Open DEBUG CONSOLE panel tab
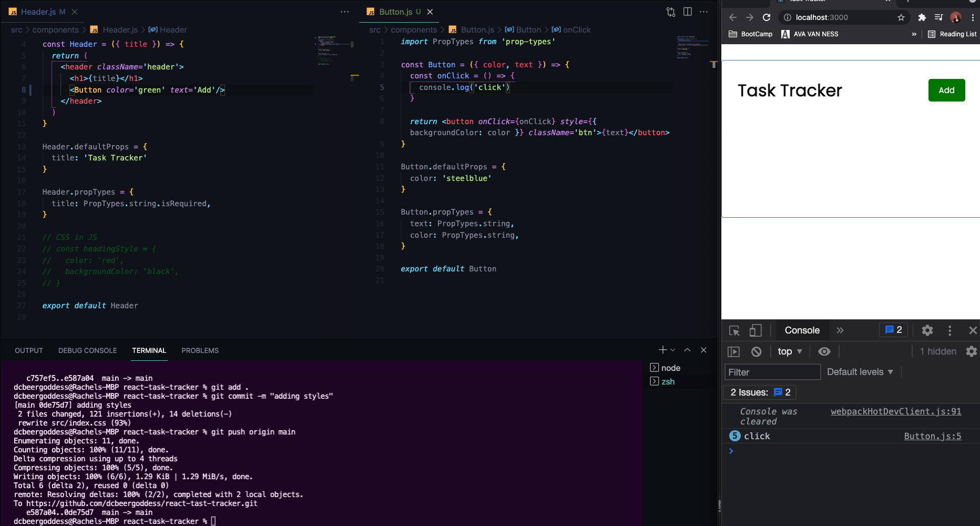This screenshot has width=980, height=526. [x=88, y=350]
